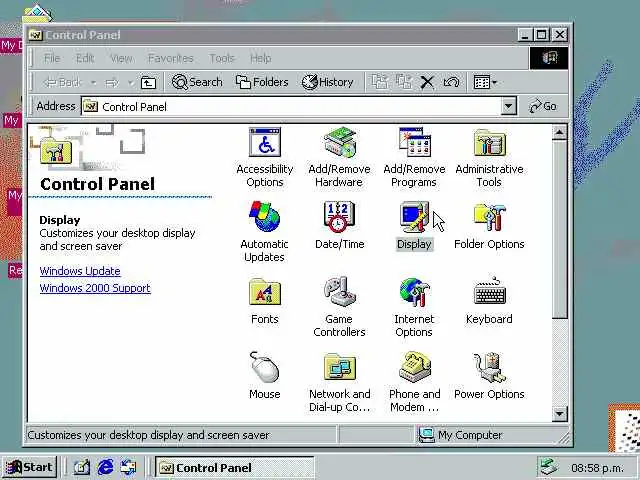Click the Search toolbar button
Viewport: 640px width, 480px height.
click(197, 82)
